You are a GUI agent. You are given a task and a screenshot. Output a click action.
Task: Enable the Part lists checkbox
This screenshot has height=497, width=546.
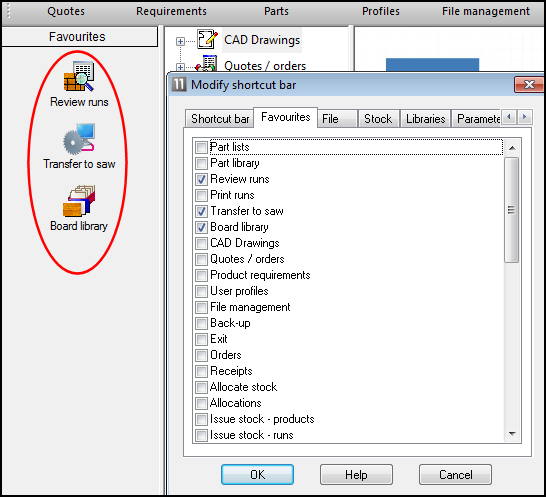(201, 147)
